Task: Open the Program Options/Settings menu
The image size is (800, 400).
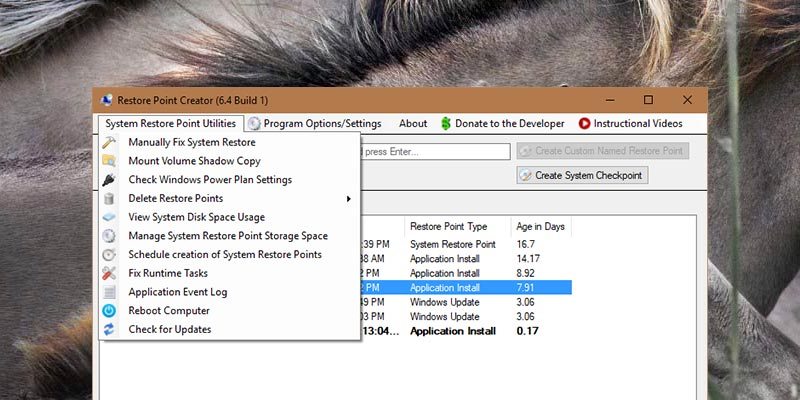Action: [315, 123]
